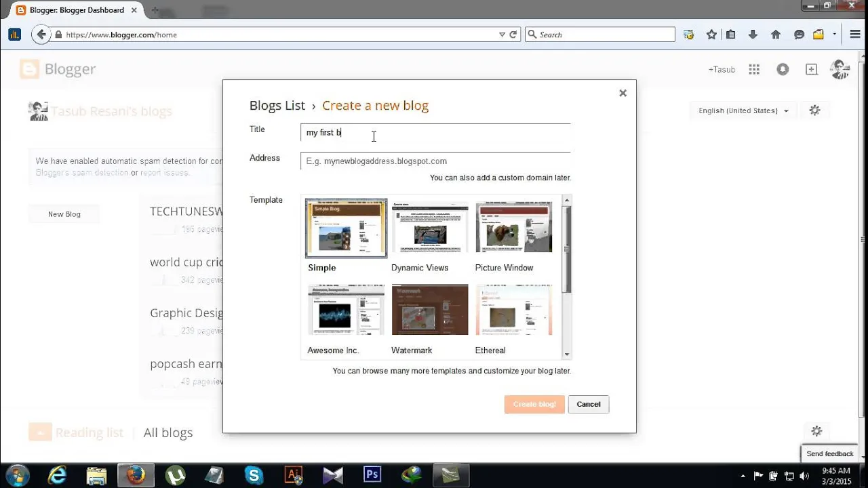Click the template list scrollbar thumb

567,249
